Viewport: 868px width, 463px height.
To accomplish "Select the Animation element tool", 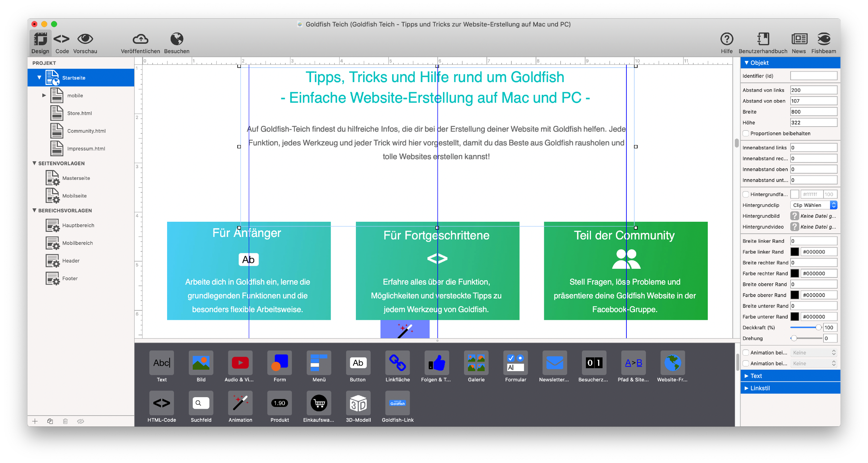I will (240, 407).
